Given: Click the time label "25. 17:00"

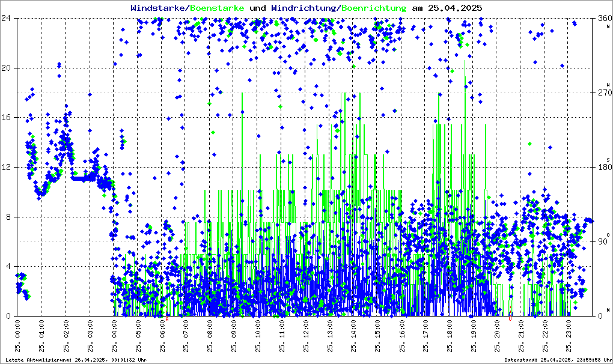Looking at the screenshot, I should (425, 336).
